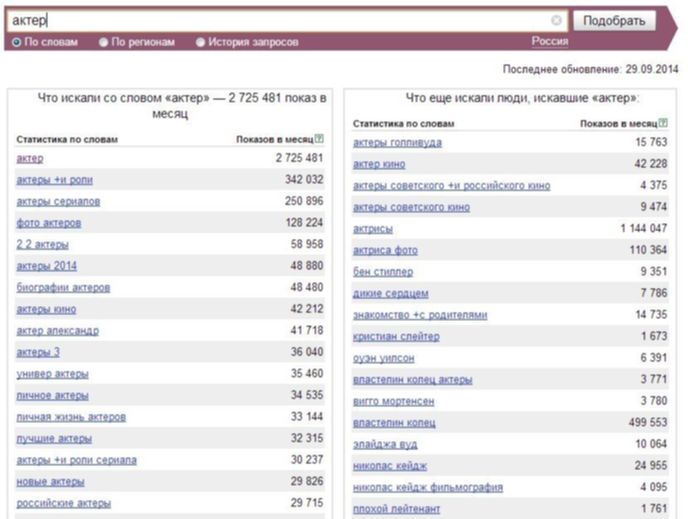Follow the российские актеры link

64,503
